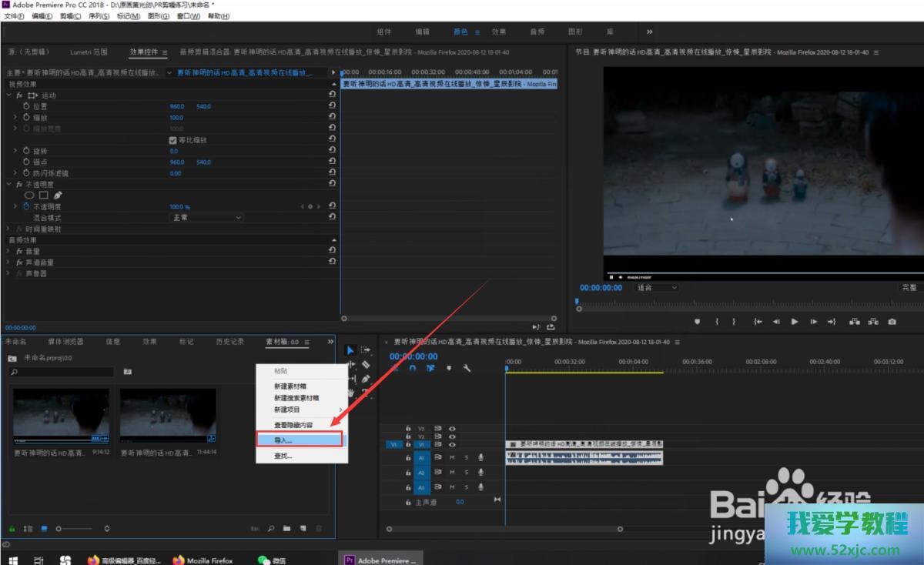Toggle visibility eye for track V1

pos(453,444)
